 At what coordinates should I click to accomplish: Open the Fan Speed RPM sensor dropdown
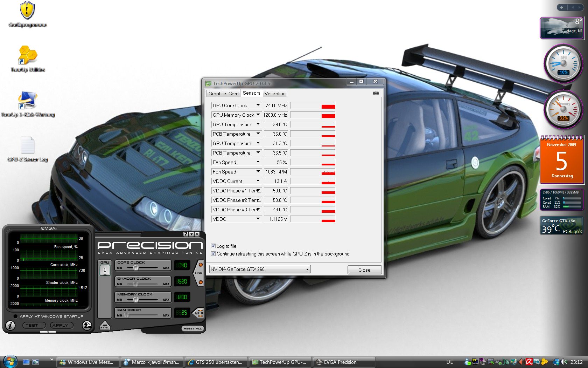(x=258, y=171)
